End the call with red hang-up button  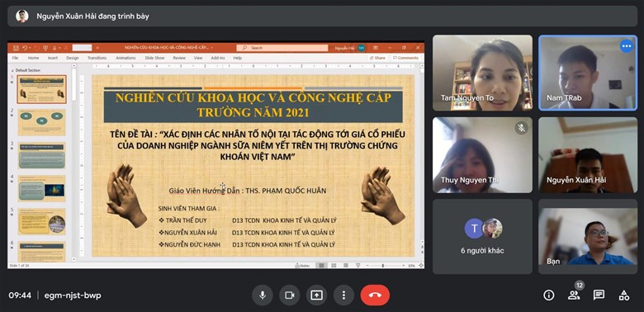(x=375, y=295)
